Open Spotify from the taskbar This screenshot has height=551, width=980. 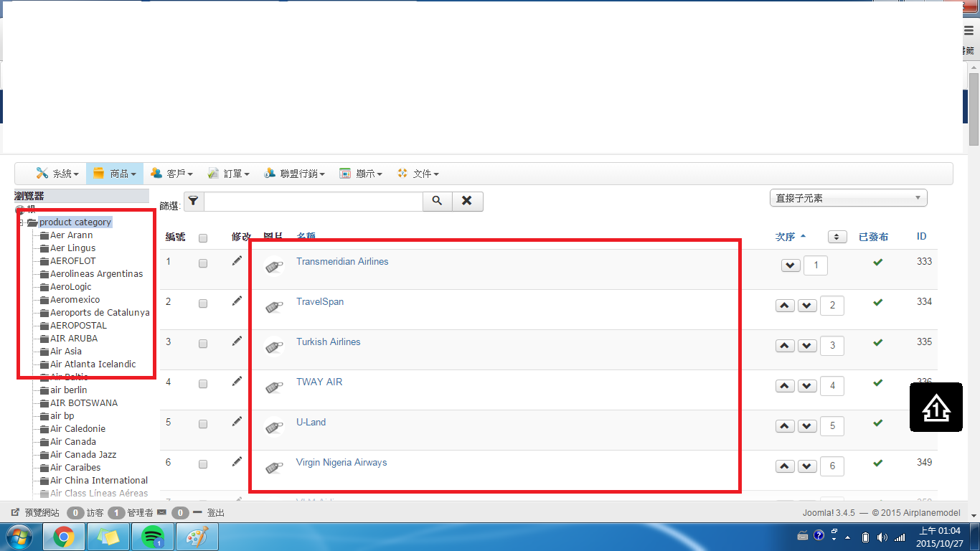tap(152, 537)
